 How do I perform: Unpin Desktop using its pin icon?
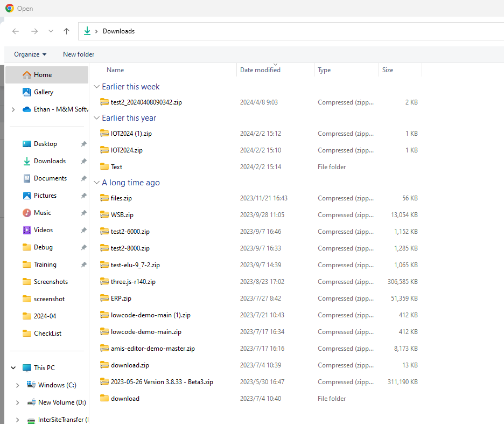[x=83, y=144]
